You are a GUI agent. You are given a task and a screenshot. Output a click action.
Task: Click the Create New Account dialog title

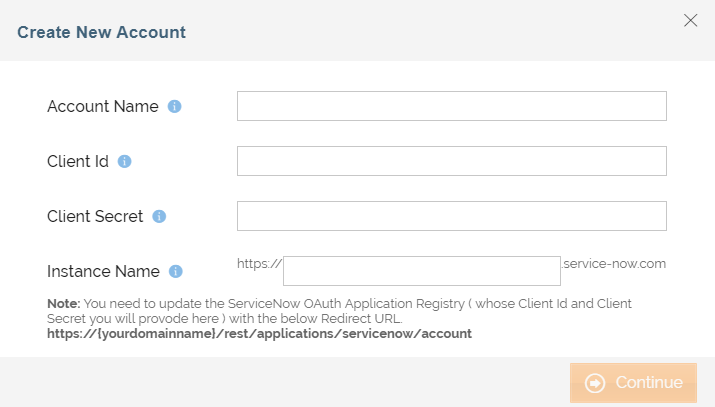click(x=101, y=32)
